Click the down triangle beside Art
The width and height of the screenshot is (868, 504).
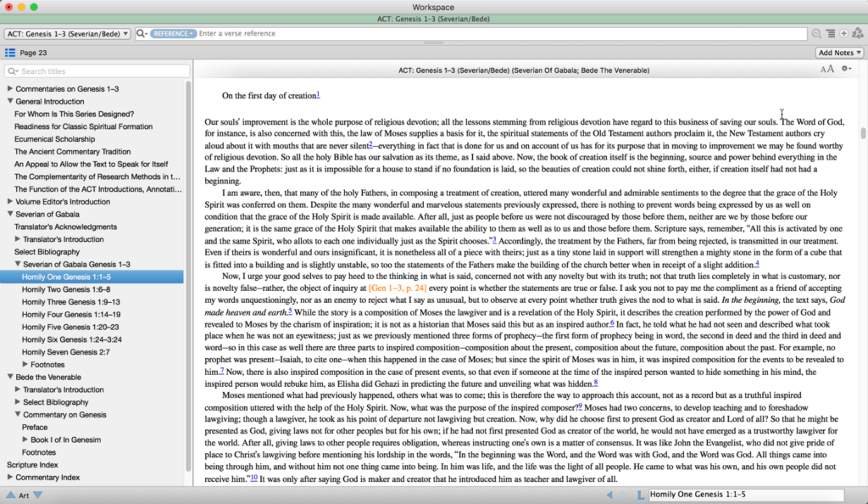37,495
